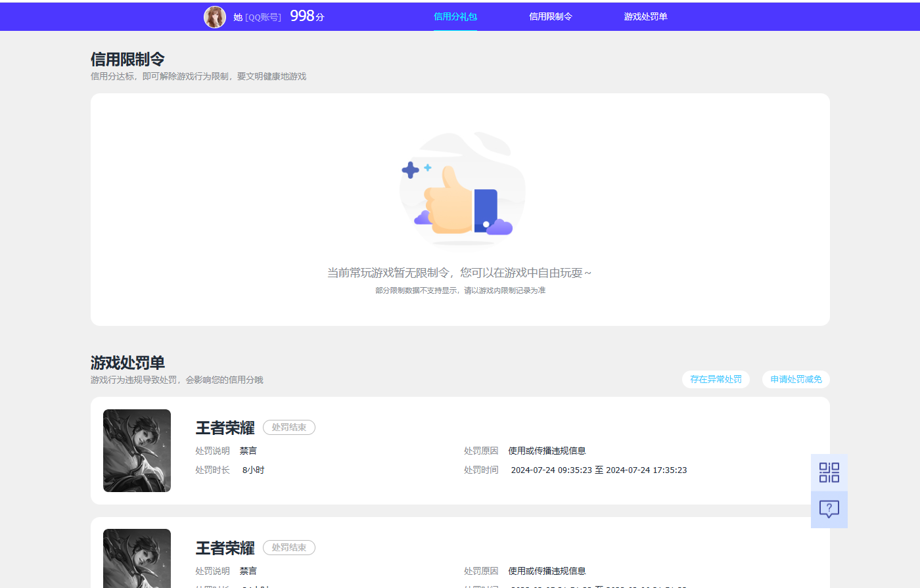Screen dimensions: 920x588
Task: Select 申请处罚减免 to request penalty reduction
Action: [795, 379]
